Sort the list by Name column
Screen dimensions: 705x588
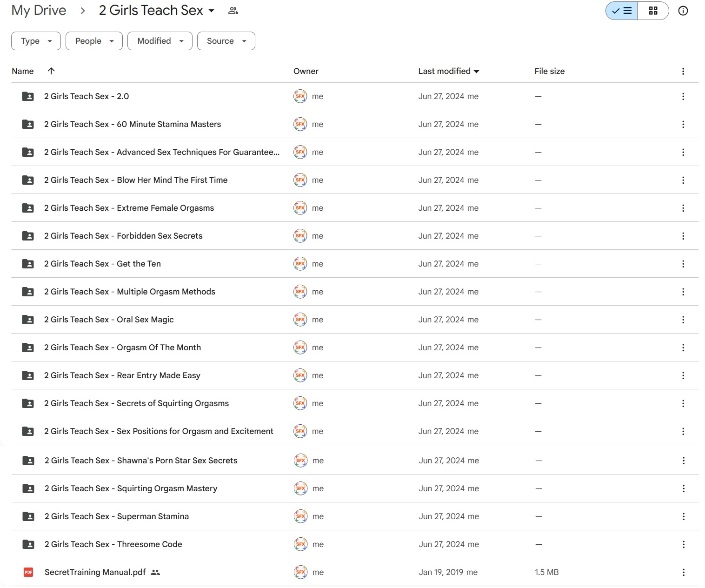click(x=23, y=71)
